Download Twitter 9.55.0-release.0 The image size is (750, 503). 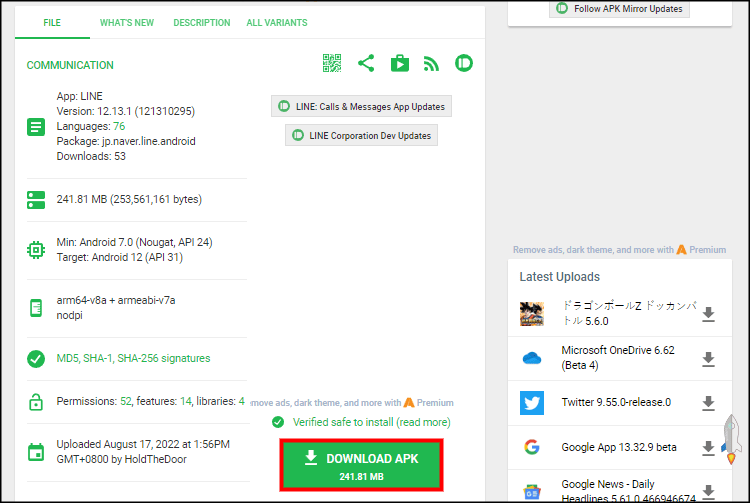pyautogui.click(x=708, y=403)
